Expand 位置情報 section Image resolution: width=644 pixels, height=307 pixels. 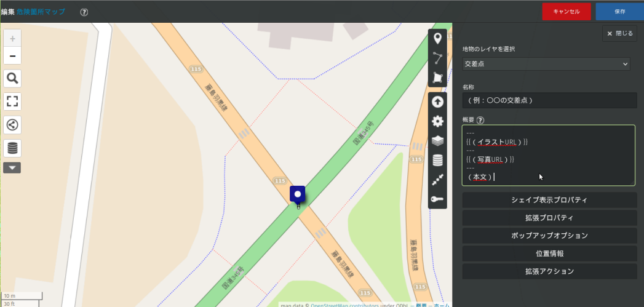click(x=549, y=253)
